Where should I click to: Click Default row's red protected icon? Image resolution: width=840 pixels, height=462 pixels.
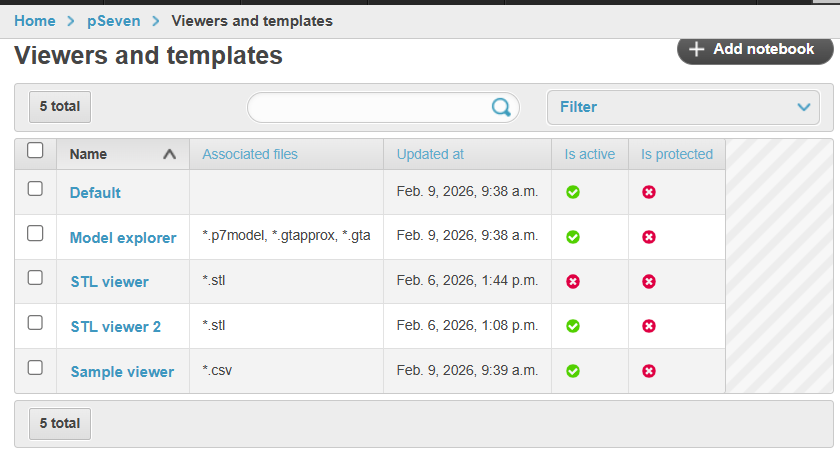[x=649, y=192]
